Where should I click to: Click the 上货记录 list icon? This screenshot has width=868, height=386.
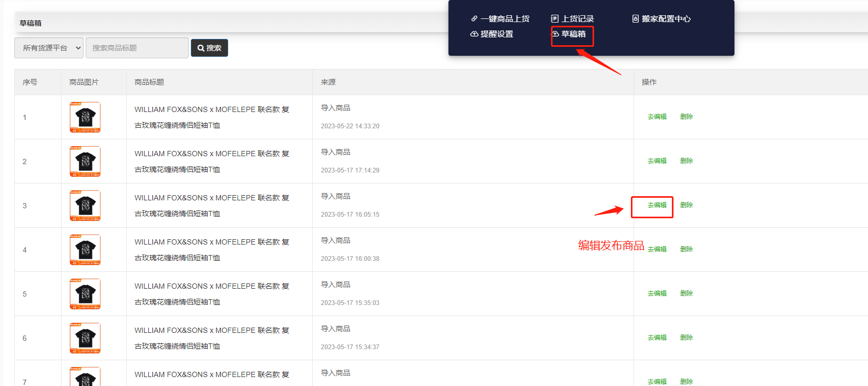point(555,19)
